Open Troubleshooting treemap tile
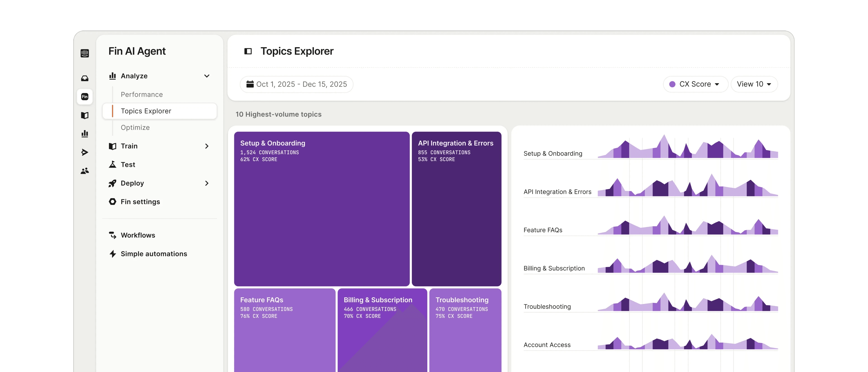 click(x=465, y=330)
